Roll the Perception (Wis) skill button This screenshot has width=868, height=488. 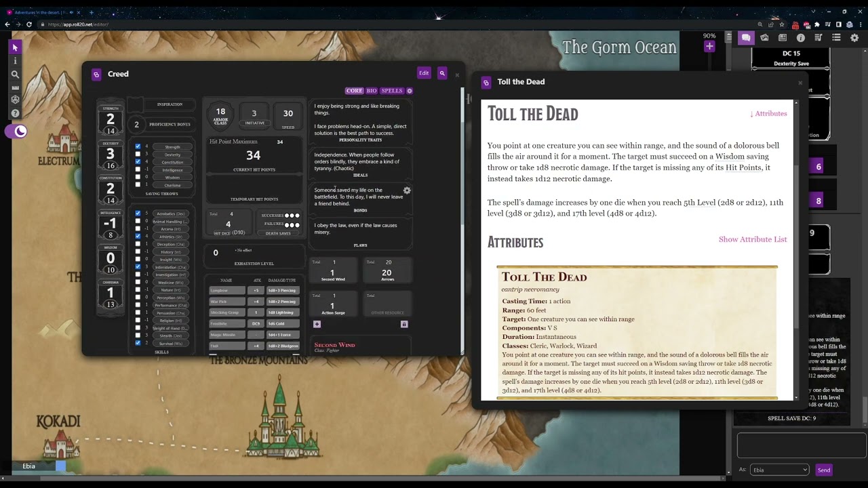pos(171,298)
